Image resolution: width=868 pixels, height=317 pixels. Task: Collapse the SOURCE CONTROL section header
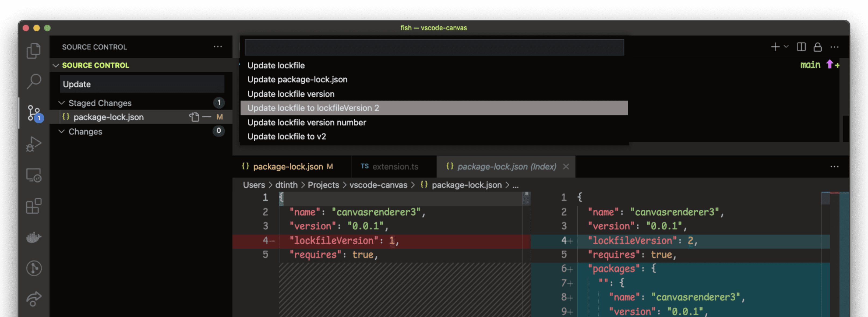click(x=56, y=65)
